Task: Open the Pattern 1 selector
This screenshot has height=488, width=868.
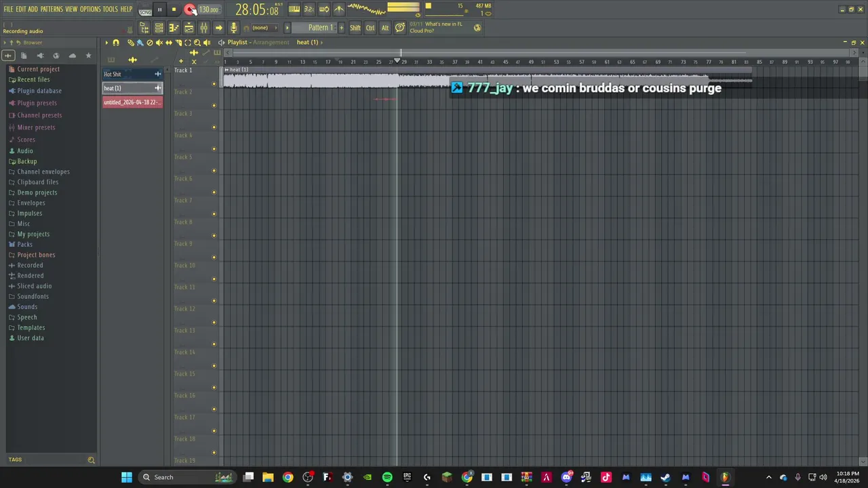Action: [x=315, y=28]
